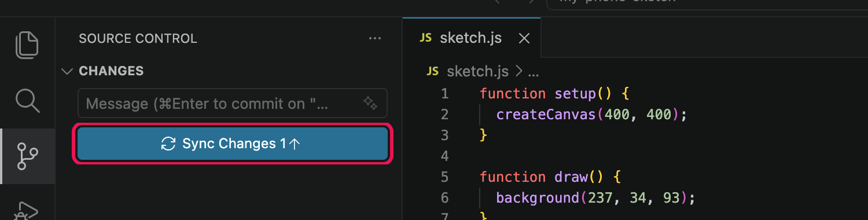Click the createCanvas call on line 2

click(546, 114)
